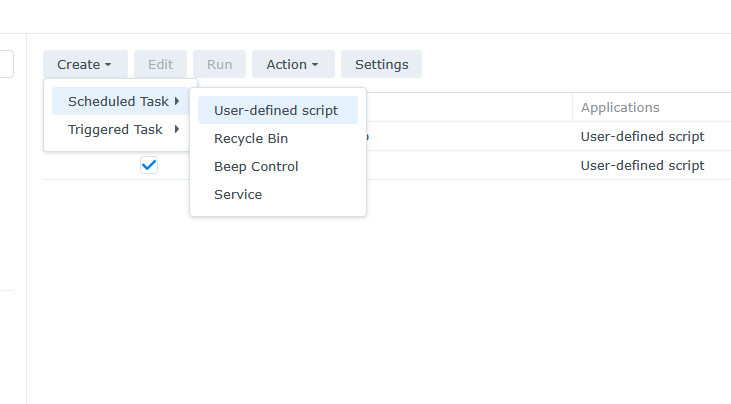
Task: Open the Action dropdown menu
Action: pyautogui.click(x=292, y=64)
